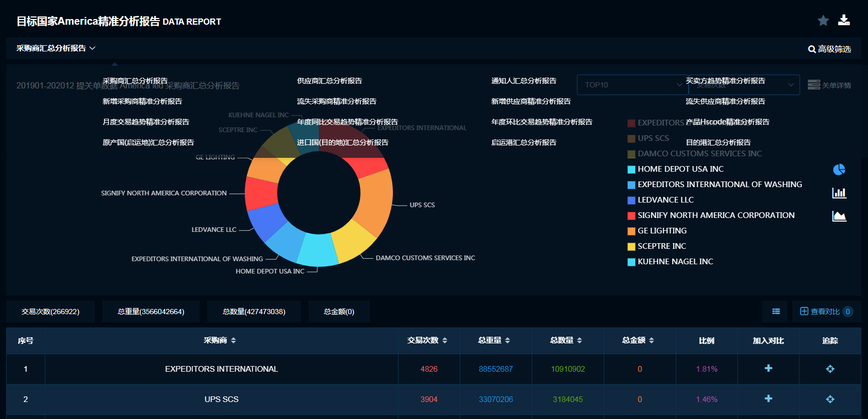Select 供应商汇总分析报告 menu item
The width and height of the screenshot is (868, 419).
click(x=329, y=81)
